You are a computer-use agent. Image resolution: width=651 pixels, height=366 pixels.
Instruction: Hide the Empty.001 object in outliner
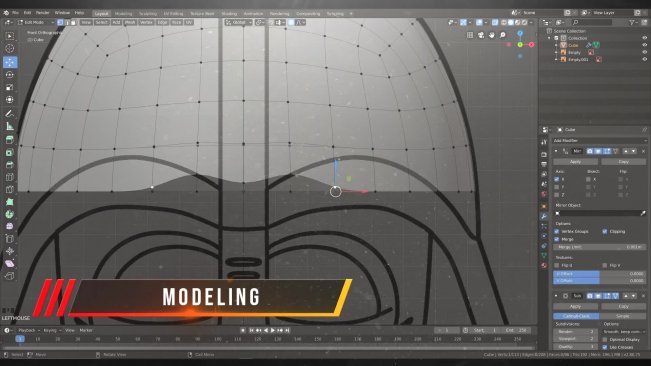tap(644, 59)
